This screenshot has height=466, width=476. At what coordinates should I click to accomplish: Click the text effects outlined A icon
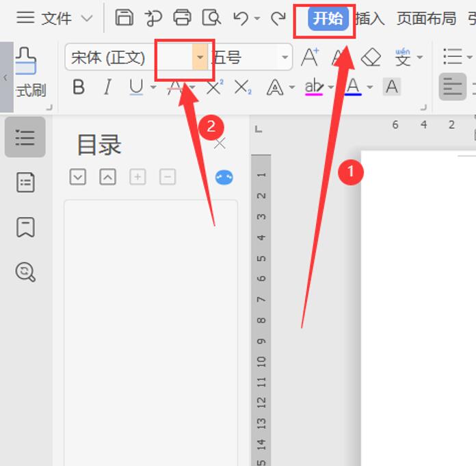275,87
